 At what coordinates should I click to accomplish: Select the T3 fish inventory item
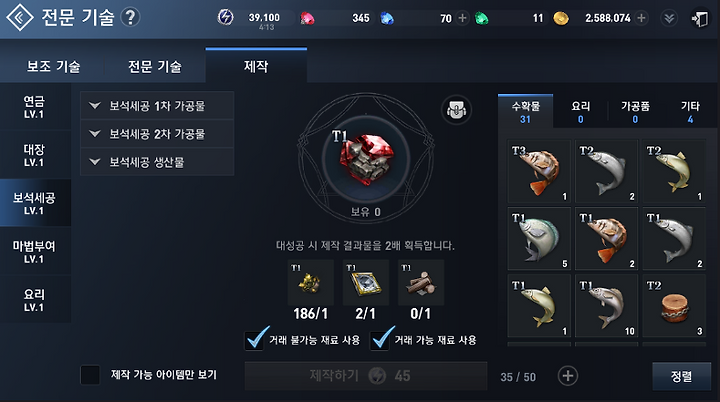point(539,171)
